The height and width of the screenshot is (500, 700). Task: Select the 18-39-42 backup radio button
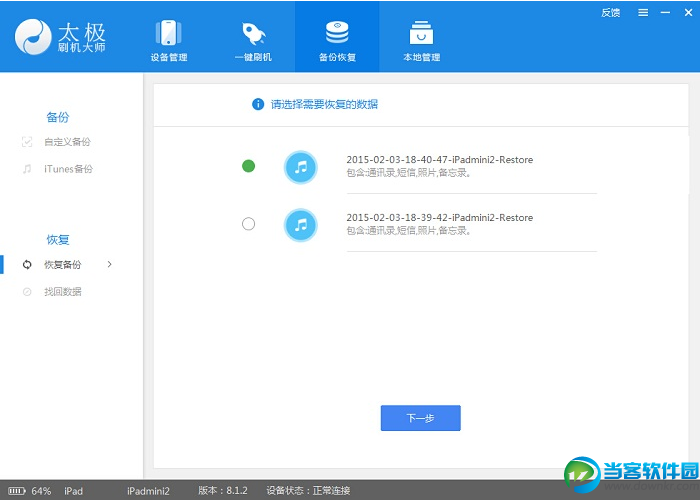pyautogui.click(x=248, y=223)
